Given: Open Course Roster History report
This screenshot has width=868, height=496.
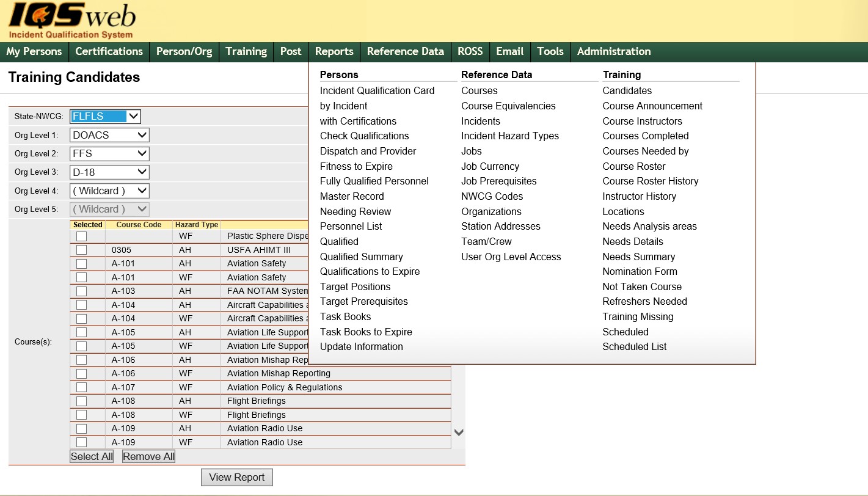Looking at the screenshot, I should click(651, 181).
